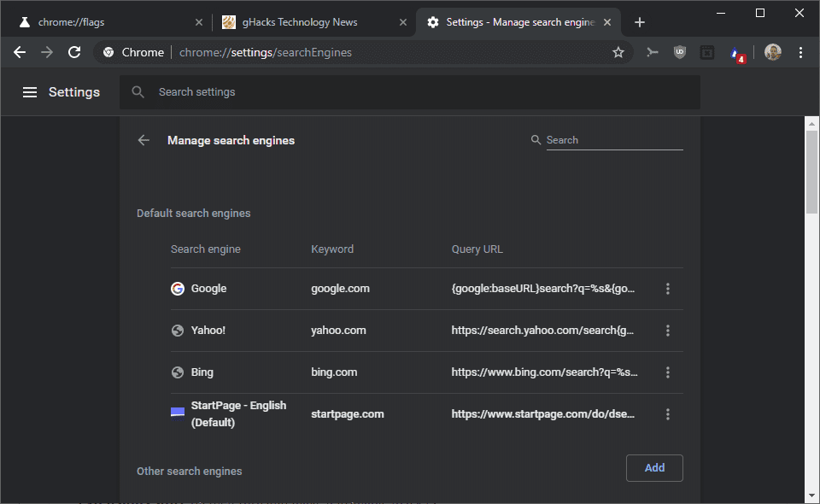This screenshot has width=820, height=504.
Task: Click the bing.com keyword
Action: pos(334,372)
